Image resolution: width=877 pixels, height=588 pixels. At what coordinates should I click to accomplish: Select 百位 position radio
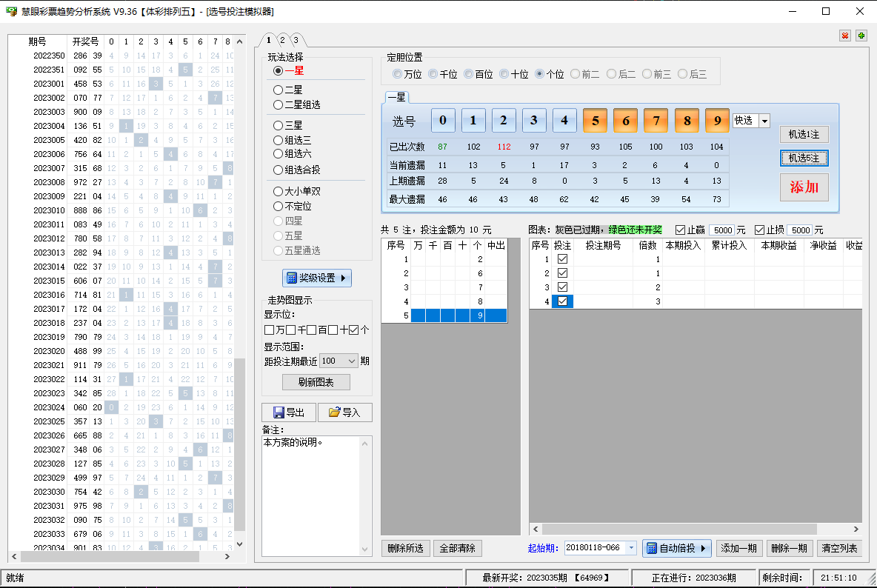click(x=478, y=74)
